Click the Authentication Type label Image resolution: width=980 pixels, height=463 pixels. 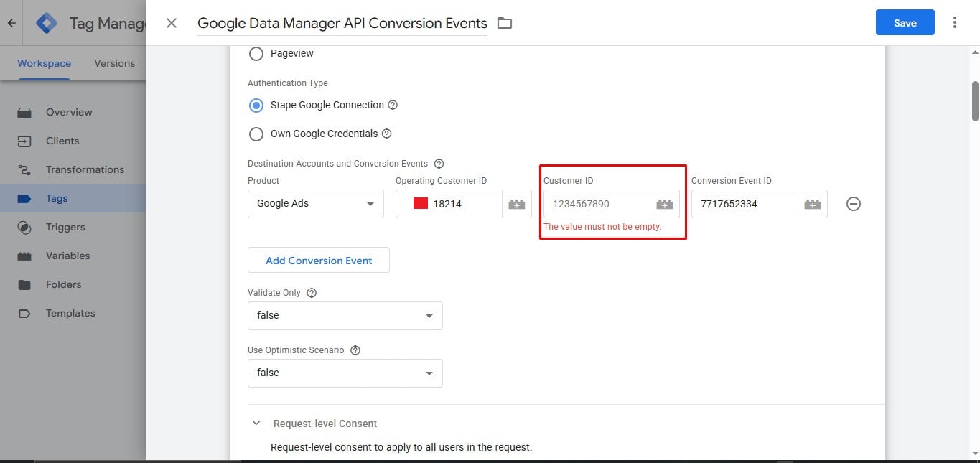click(288, 83)
